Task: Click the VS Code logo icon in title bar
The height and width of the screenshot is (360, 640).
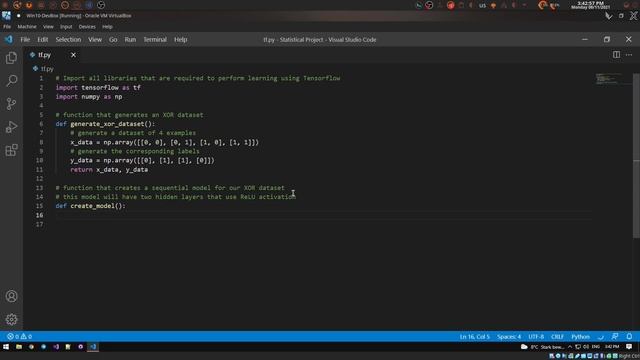Action: click(9, 40)
